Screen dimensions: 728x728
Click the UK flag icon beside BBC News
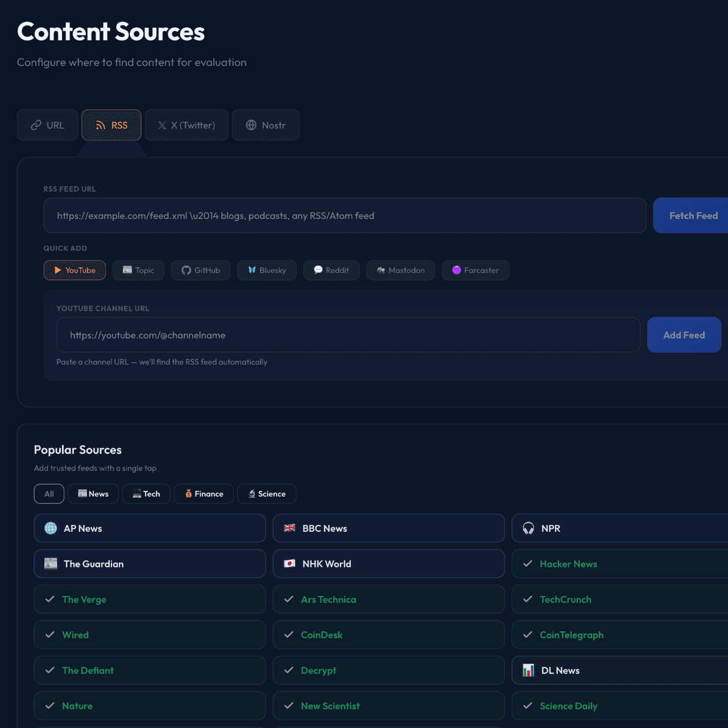(289, 528)
